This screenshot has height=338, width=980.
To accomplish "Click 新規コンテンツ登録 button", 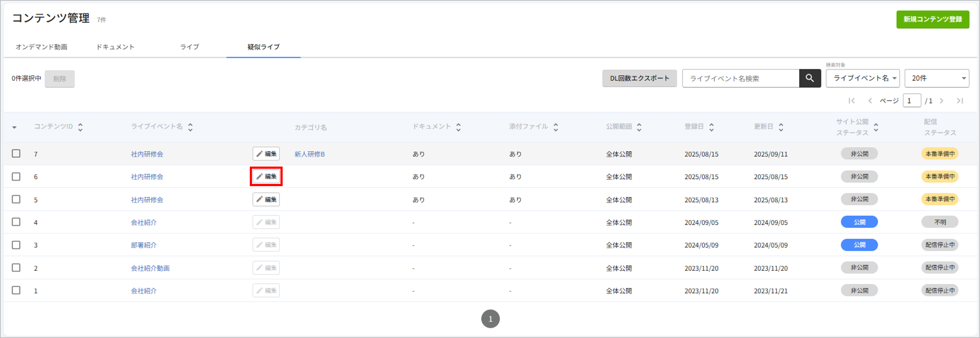I will tap(932, 19).
